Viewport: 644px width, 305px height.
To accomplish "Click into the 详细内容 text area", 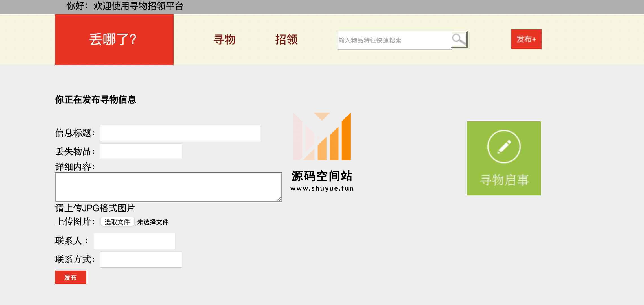I will point(168,187).
